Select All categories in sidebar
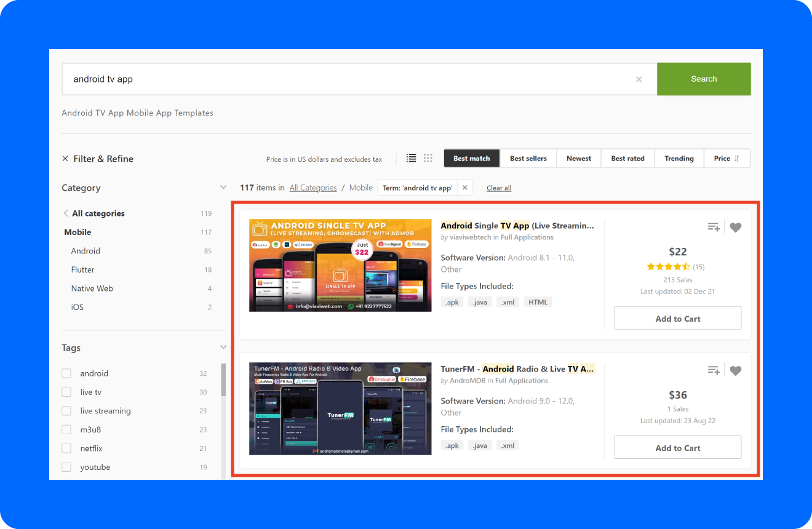The image size is (812, 529). [x=98, y=213]
